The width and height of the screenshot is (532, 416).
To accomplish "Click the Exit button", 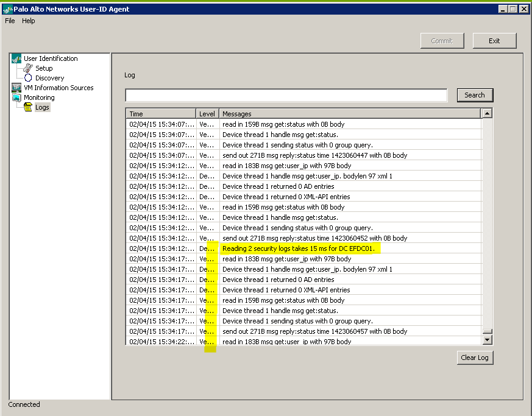I will click(494, 41).
